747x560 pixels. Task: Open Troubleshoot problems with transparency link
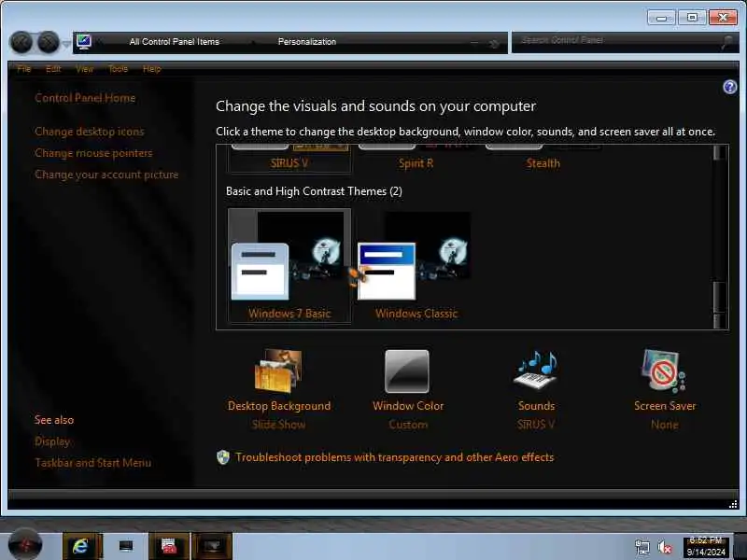(394, 457)
